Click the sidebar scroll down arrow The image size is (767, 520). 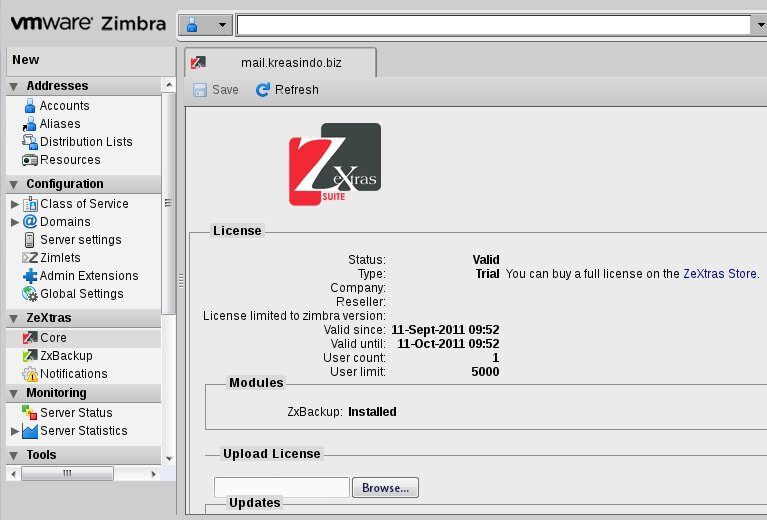click(x=169, y=458)
